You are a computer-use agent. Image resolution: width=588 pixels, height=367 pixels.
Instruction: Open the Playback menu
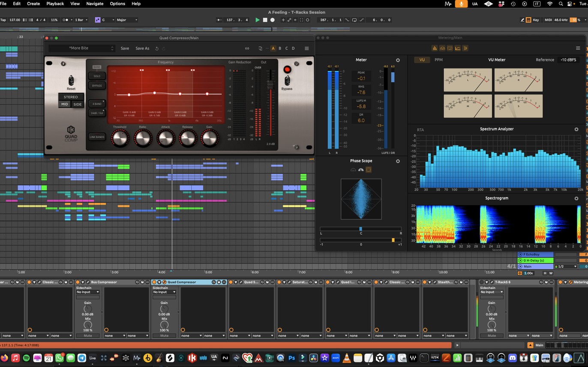click(x=55, y=3)
